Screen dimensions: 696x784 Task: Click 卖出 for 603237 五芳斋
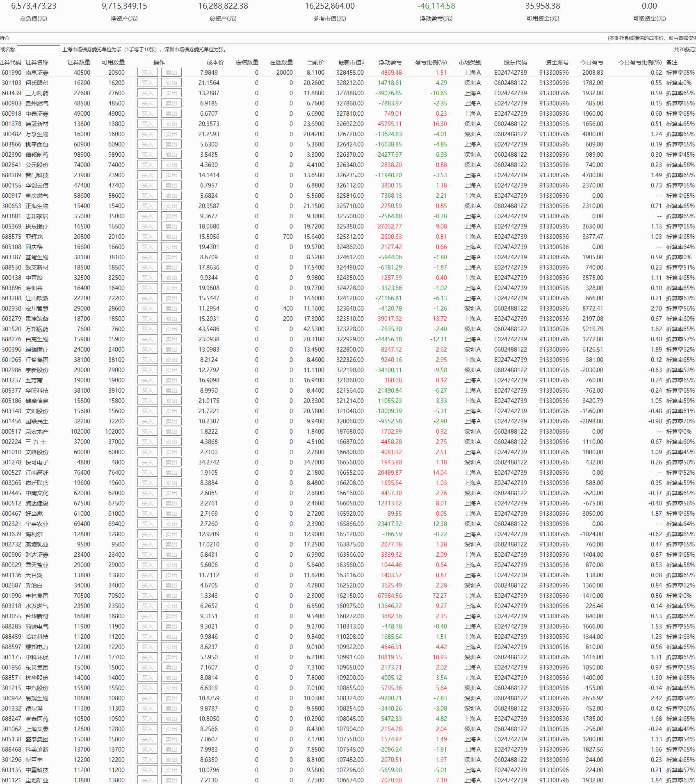[171, 380]
